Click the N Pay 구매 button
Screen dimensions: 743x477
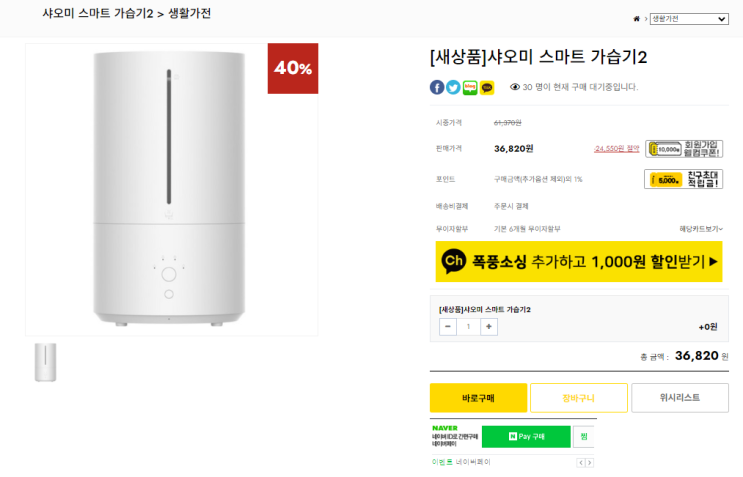tap(526, 437)
